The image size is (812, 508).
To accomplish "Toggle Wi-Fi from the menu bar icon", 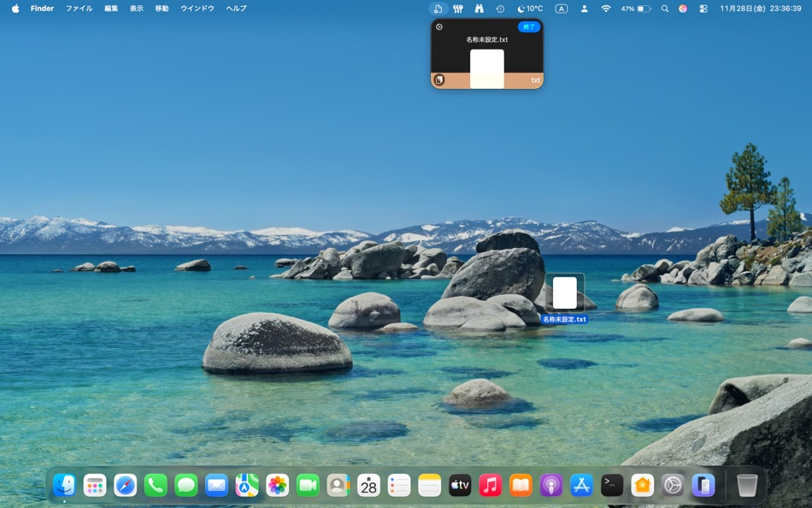I will [x=606, y=9].
